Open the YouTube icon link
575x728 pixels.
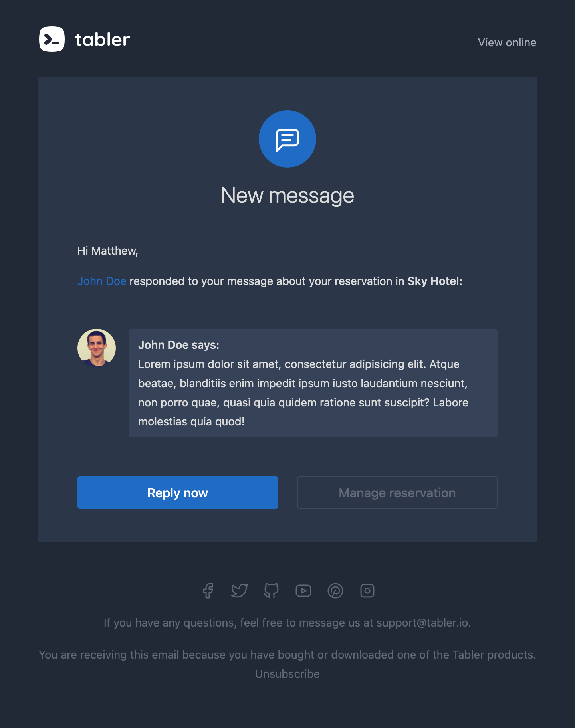(x=303, y=591)
